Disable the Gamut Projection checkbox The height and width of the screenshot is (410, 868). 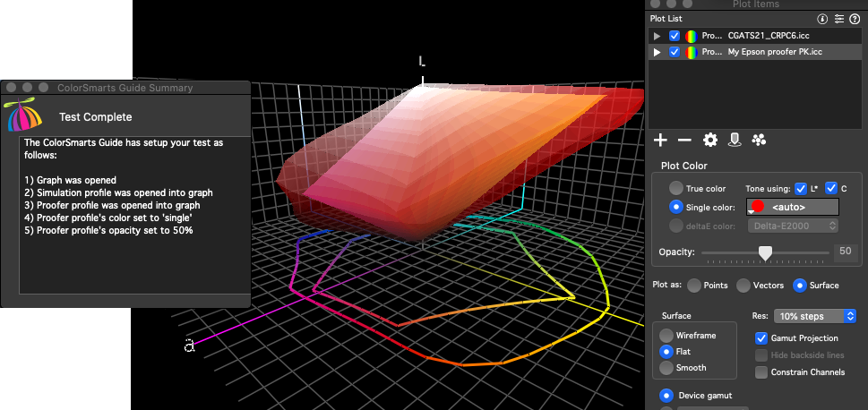[762, 338]
